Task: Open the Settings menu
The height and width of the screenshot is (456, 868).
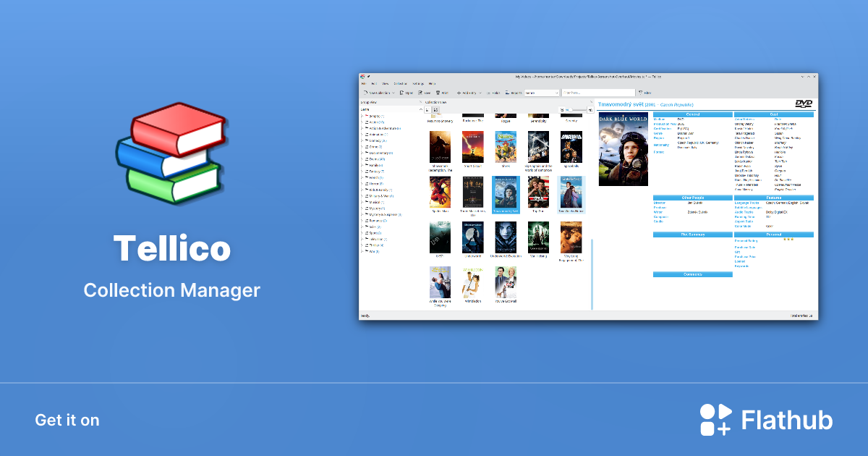Action: tap(417, 83)
